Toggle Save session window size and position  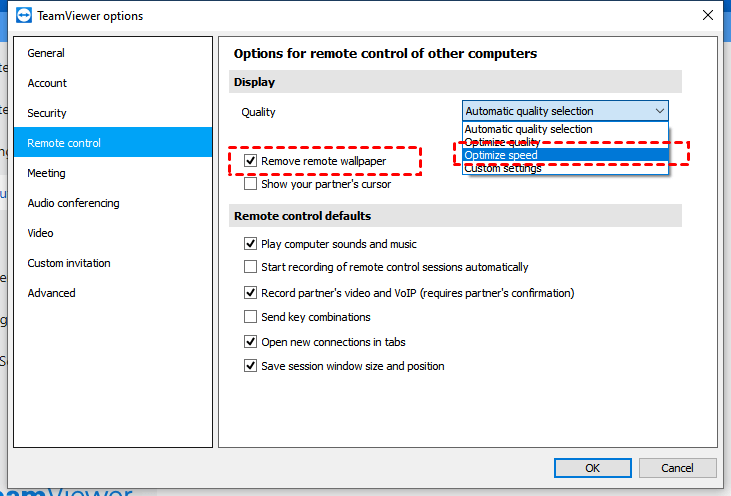pos(251,366)
